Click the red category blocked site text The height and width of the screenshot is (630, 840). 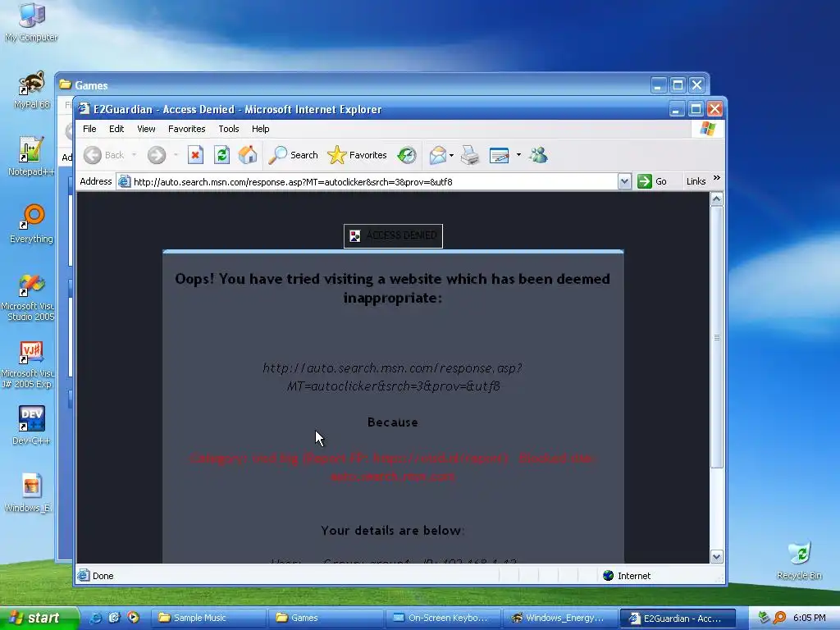[393, 467]
